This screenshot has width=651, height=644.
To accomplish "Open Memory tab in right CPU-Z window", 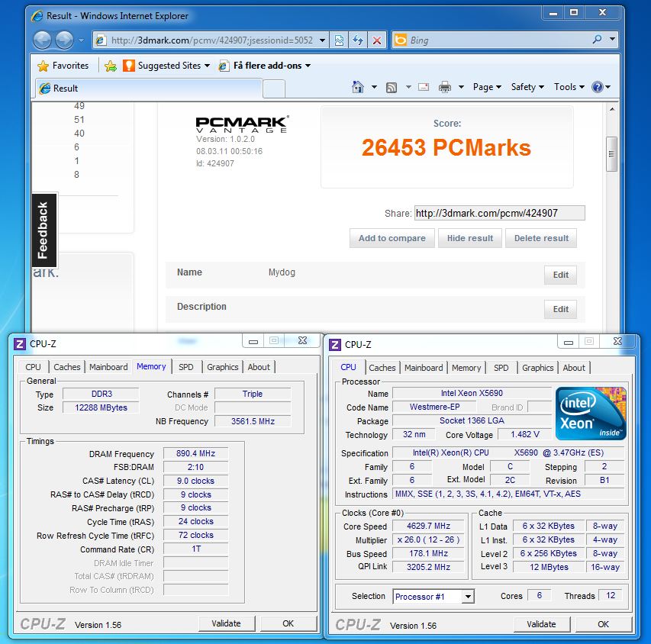I will pyautogui.click(x=466, y=368).
